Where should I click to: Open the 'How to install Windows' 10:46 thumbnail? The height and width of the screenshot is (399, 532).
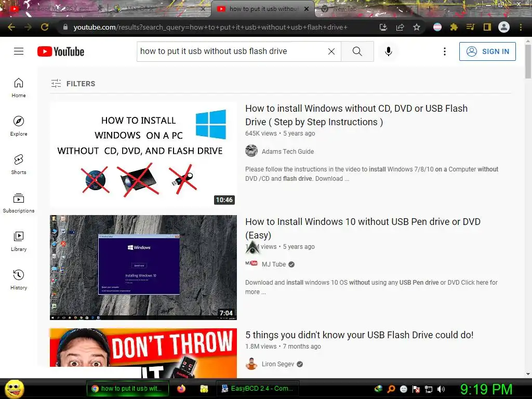point(143,154)
